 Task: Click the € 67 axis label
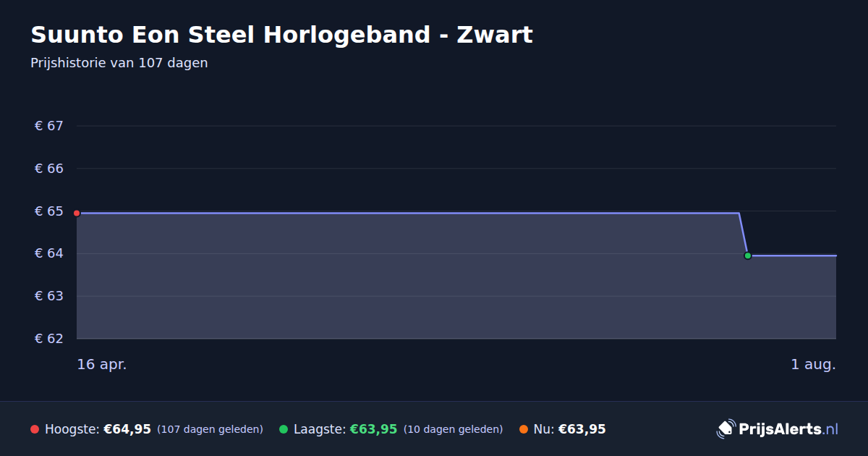tap(49, 126)
